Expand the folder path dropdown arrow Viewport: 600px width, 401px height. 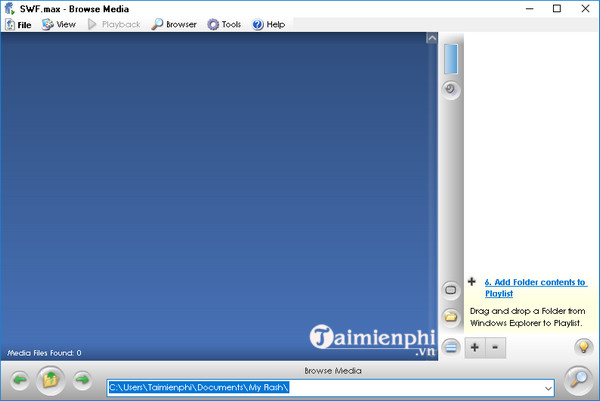click(548, 388)
